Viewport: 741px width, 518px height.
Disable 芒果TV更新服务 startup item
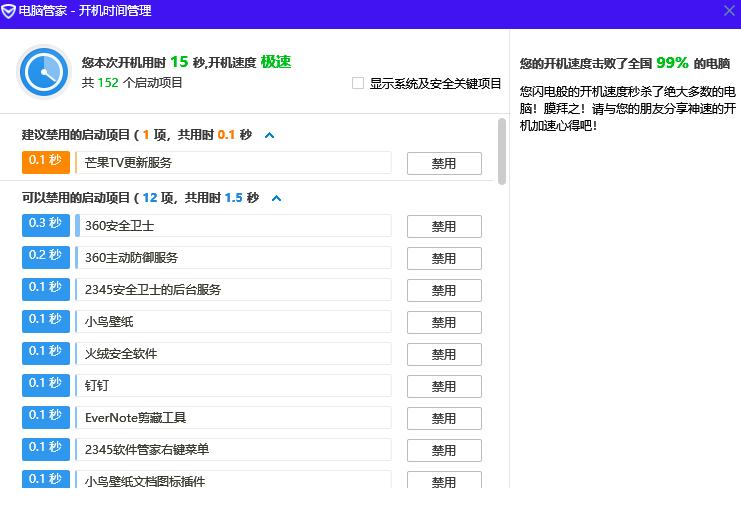[444, 164]
